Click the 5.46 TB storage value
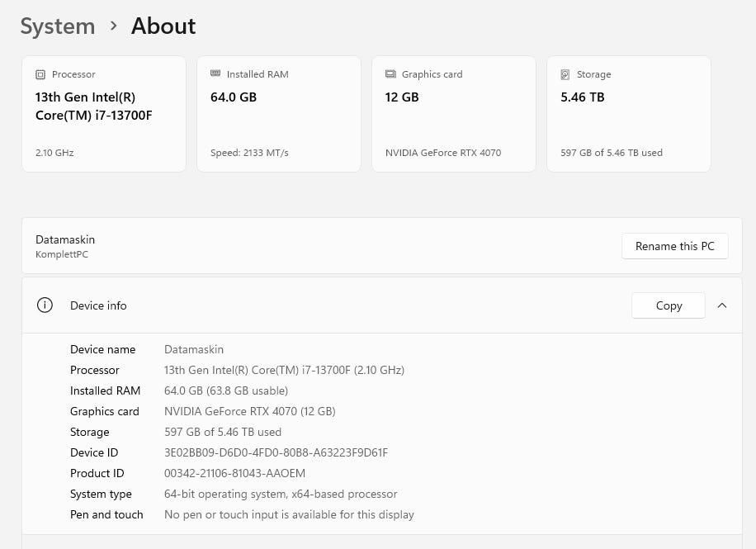 (583, 97)
